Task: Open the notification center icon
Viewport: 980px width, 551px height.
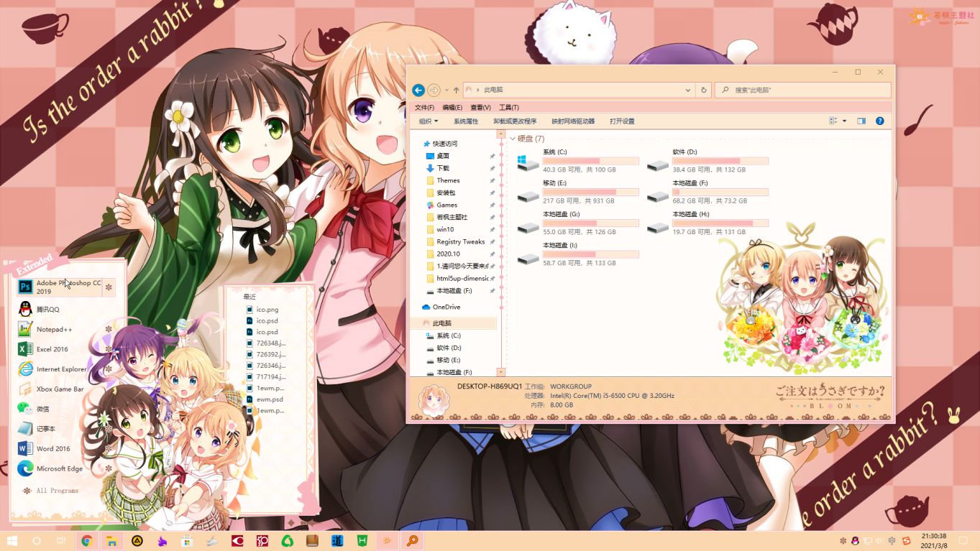Action: [x=963, y=540]
